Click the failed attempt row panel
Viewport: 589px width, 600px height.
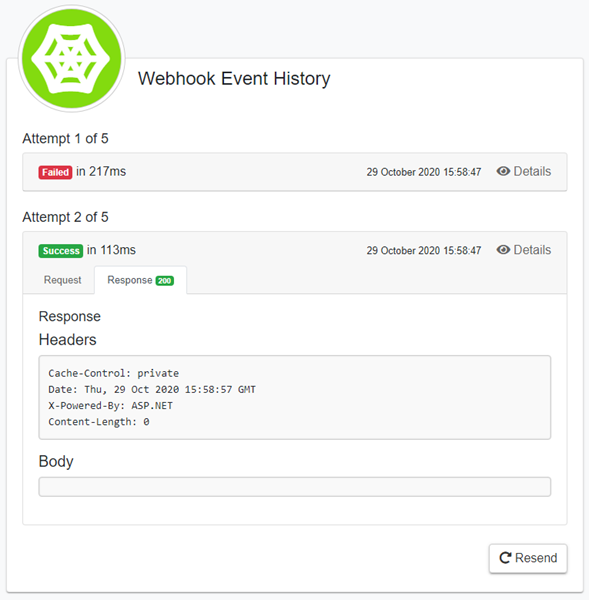click(295, 172)
